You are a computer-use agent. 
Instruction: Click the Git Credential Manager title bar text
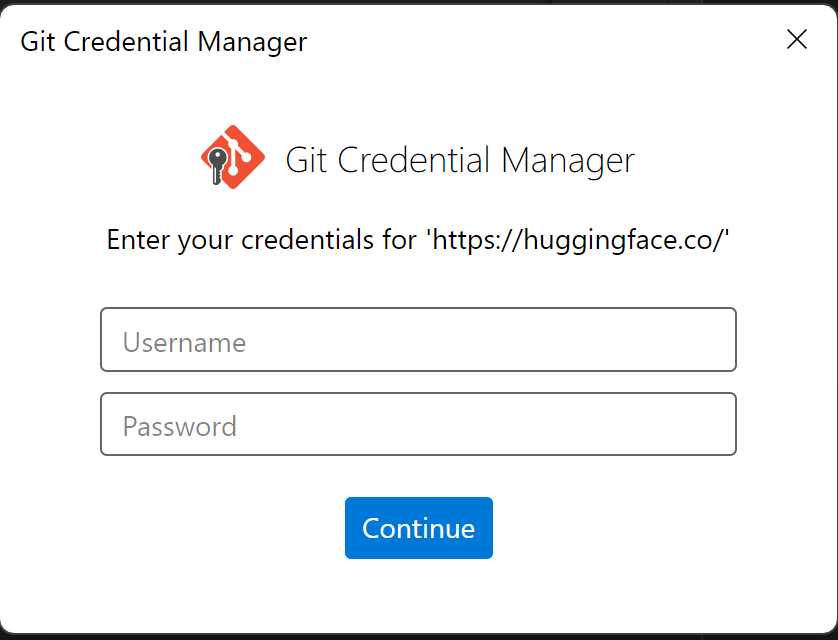click(163, 42)
